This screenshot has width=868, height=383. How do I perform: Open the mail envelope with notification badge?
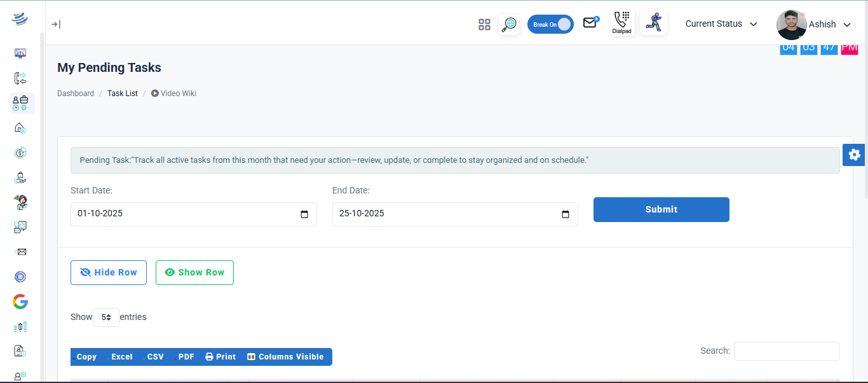tap(590, 22)
